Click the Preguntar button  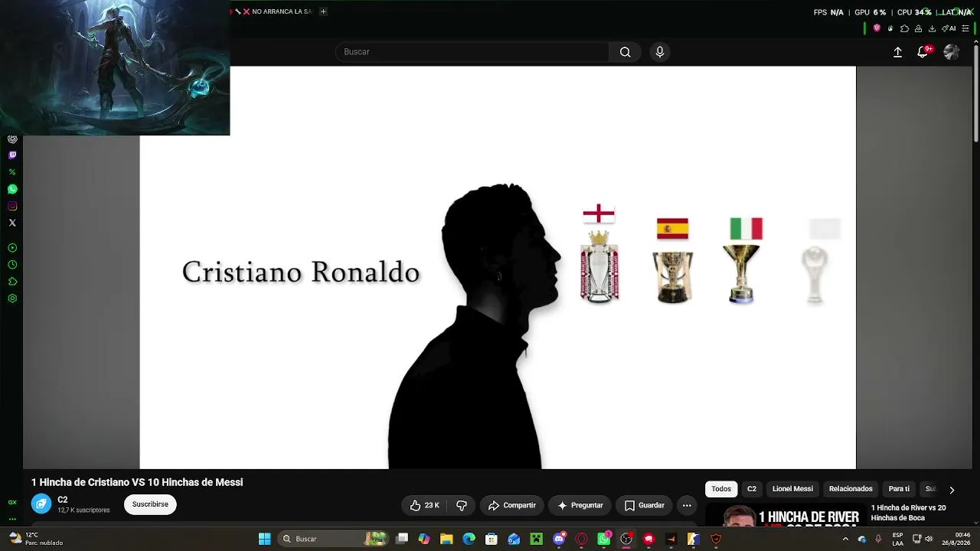click(x=580, y=505)
